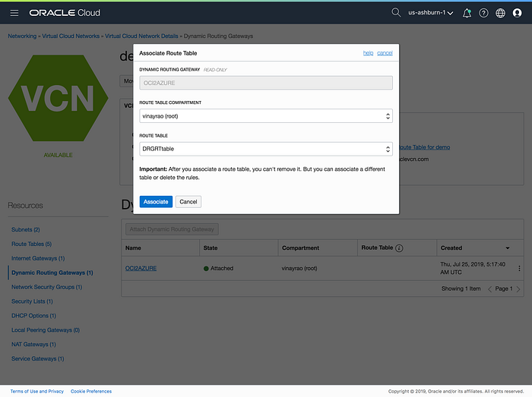
Task: Expand the us-ashburn-1 region selector
Action: pos(431,13)
